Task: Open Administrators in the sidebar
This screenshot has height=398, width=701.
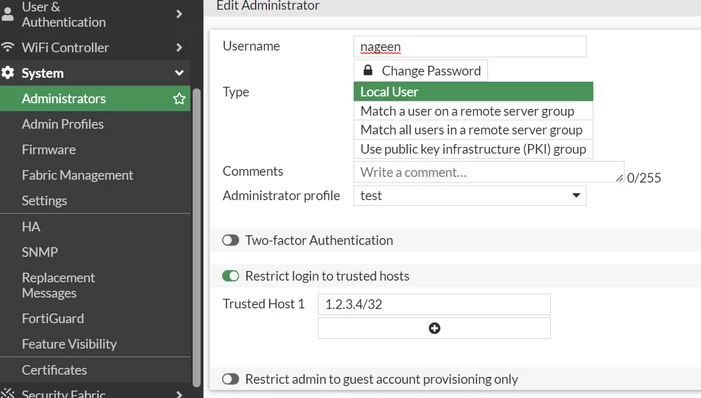Action: (x=95, y=98)
